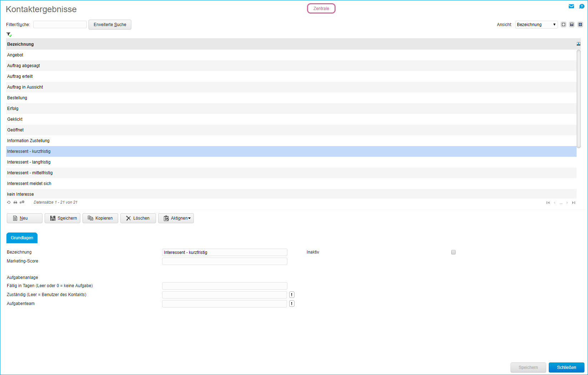Select the Geklickt row
588x375 pixels.
(291, 119)
